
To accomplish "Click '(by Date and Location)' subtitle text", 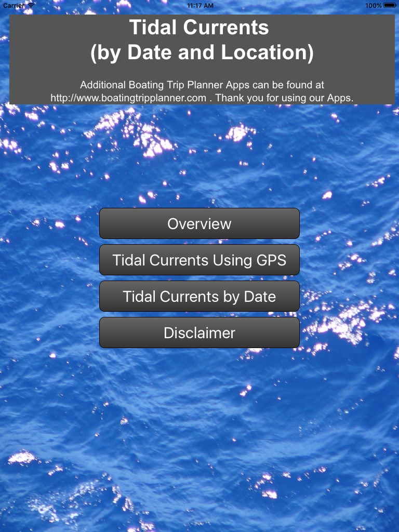I will coord(202,52).
